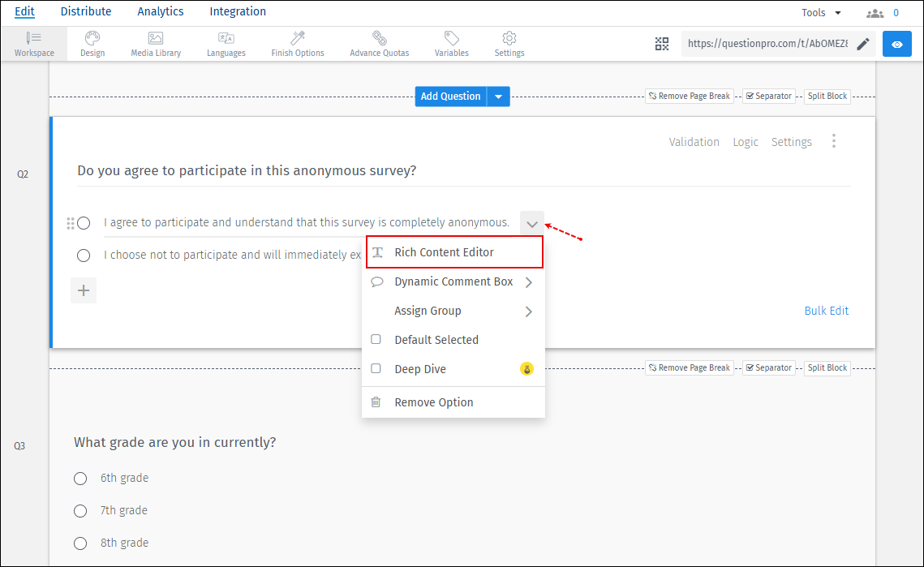Open survey Settings from the toolbar

pyautogui.click(x=509, y=44)
